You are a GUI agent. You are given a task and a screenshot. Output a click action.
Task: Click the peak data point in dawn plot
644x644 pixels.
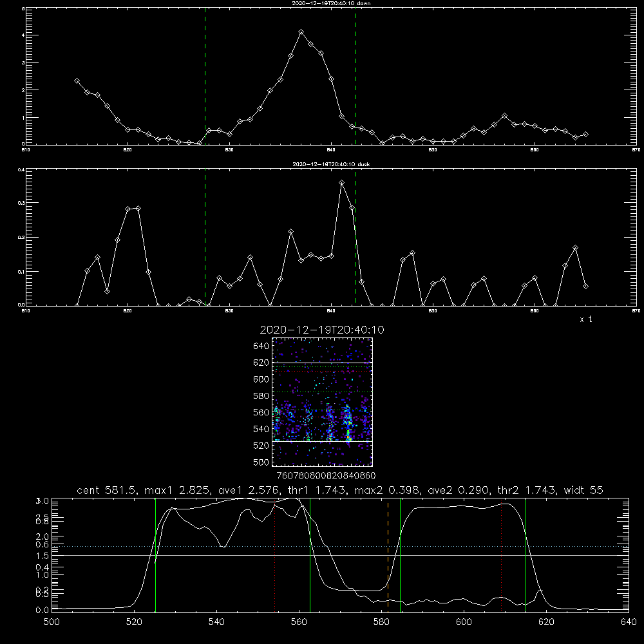(301, 32)
